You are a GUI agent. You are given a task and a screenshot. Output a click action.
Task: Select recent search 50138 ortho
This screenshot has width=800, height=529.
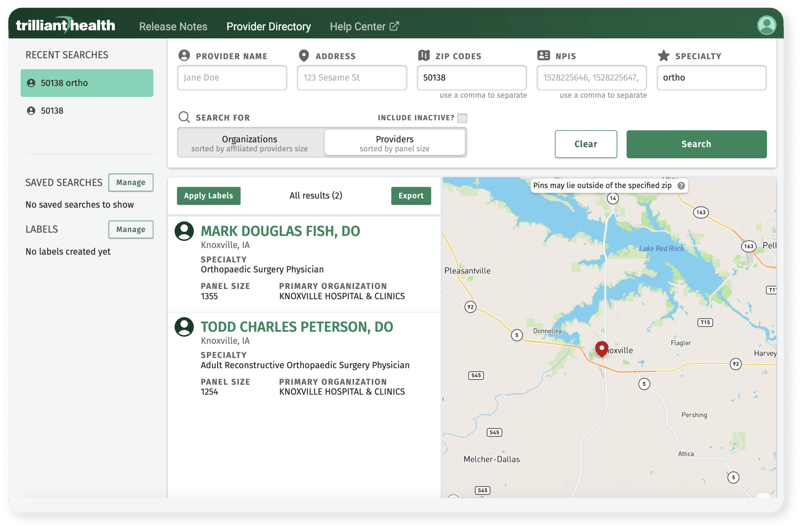coord(87,83)
